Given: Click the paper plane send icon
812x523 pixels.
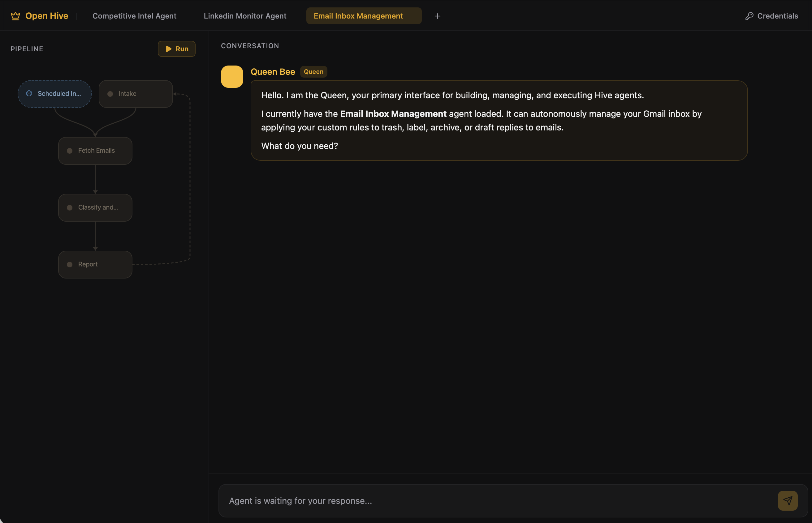Looking at the screenshot, I should tap(787, 500).
